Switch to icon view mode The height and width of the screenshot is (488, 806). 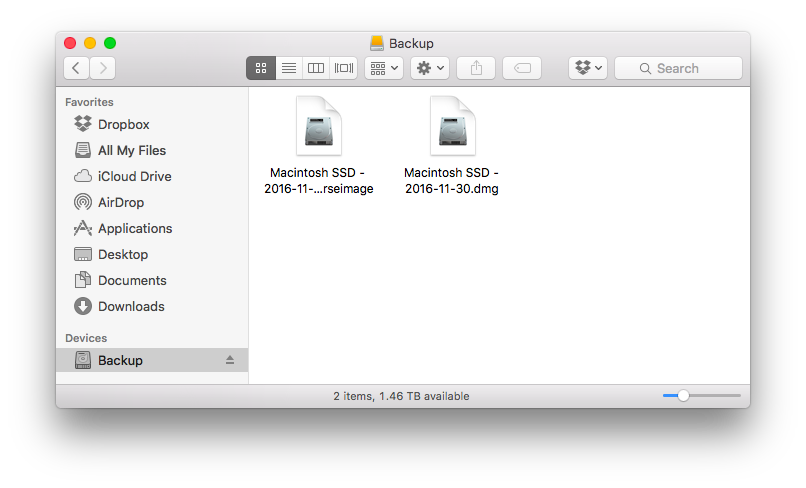261,68
